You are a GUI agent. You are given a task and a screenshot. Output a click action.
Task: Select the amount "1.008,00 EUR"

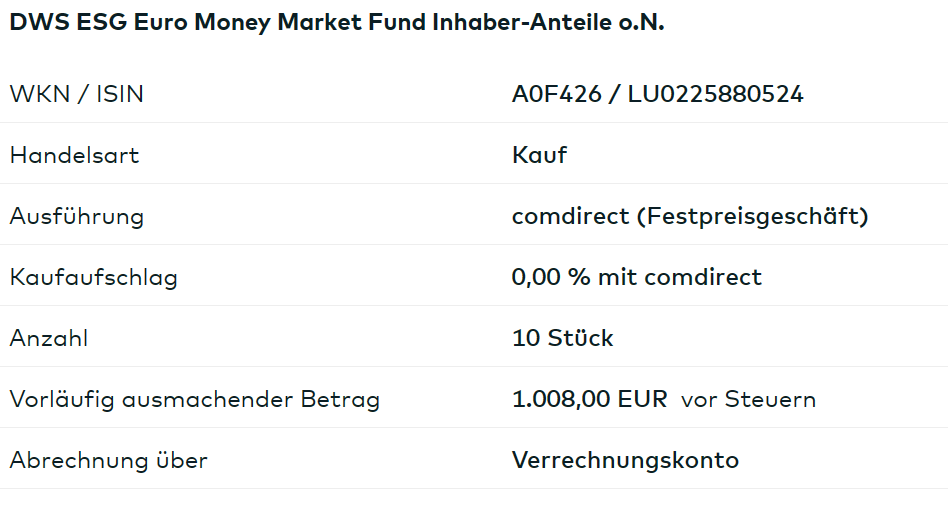coord(589,399)
